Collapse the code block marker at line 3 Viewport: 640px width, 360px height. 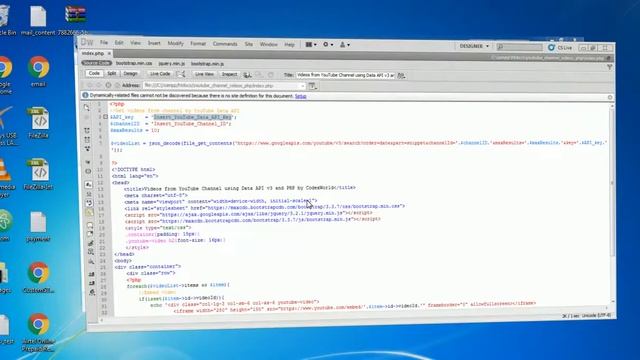(x=105, y=117)
